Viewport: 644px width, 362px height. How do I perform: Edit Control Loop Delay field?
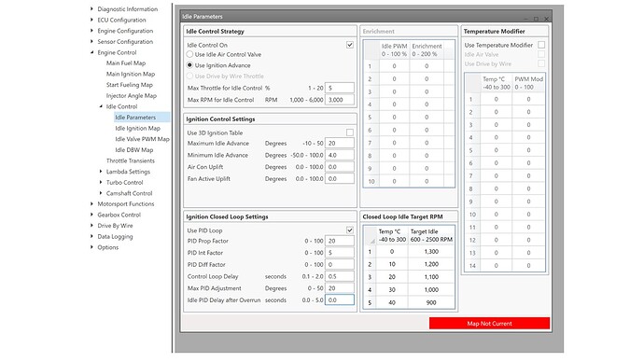click(x=339, y=276)
